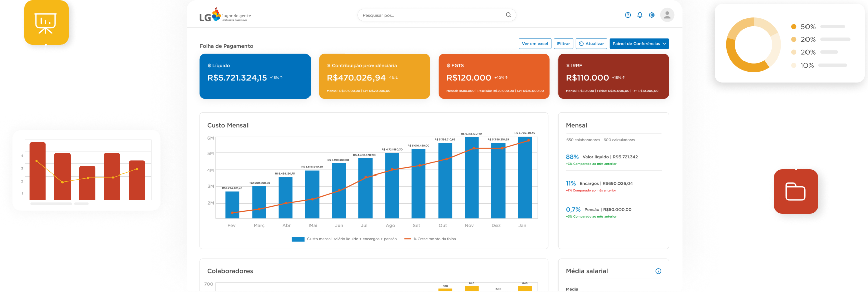Select the blue Líquido summary card

coord(255,77)
